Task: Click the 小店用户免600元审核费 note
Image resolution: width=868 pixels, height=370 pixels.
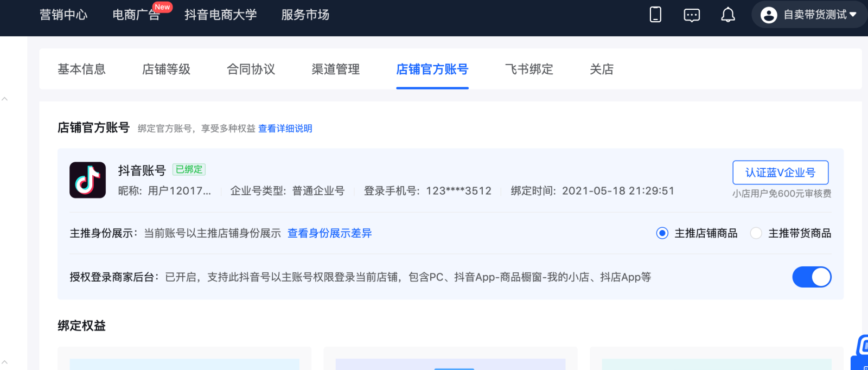Action: [x=782, y=194]
